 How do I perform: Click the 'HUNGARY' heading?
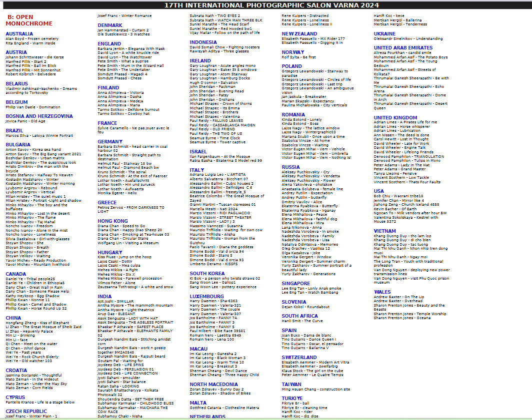coord(110,253)
